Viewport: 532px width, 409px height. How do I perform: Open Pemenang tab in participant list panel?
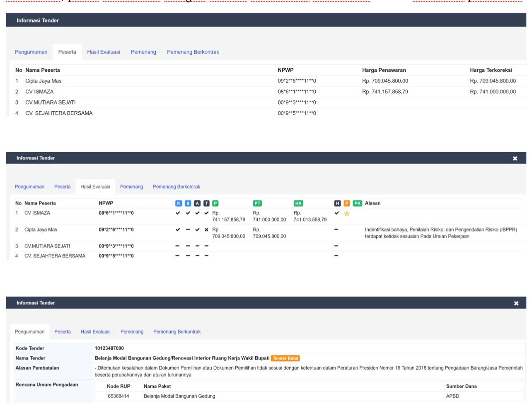pyautogui.click(x=143, y=52)
